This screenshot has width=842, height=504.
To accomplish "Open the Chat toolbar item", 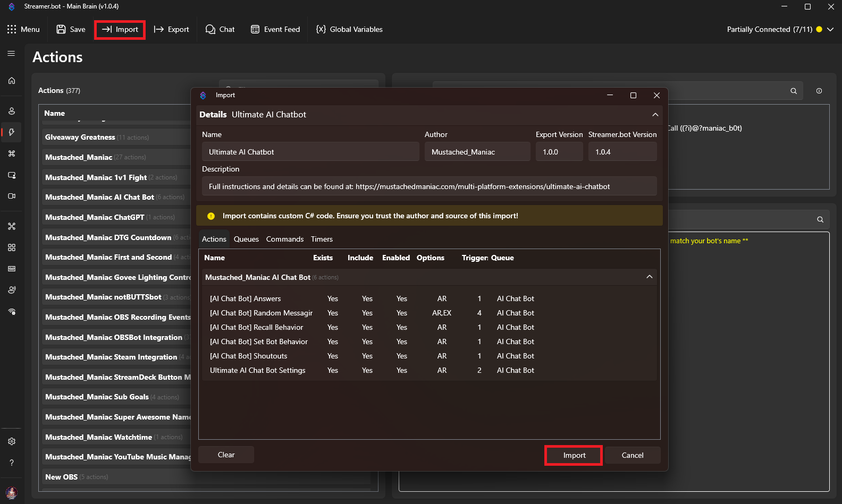I will (220, 29).
